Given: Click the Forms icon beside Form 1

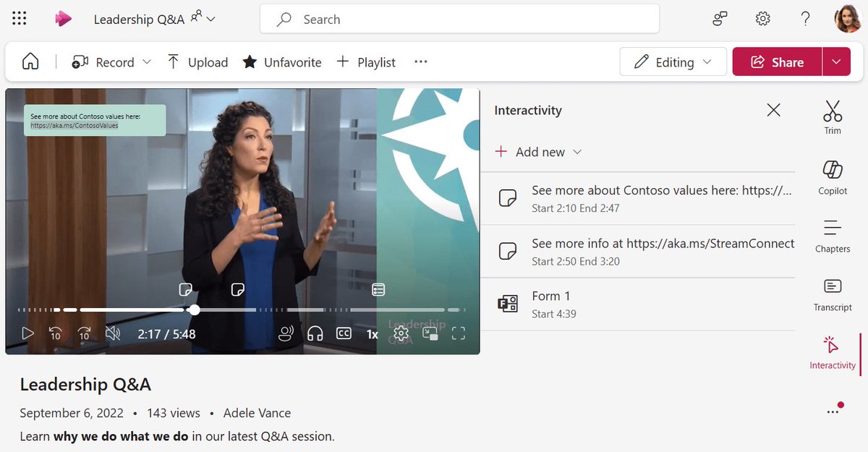Looking at the screenshot, I should click(508, 304).
